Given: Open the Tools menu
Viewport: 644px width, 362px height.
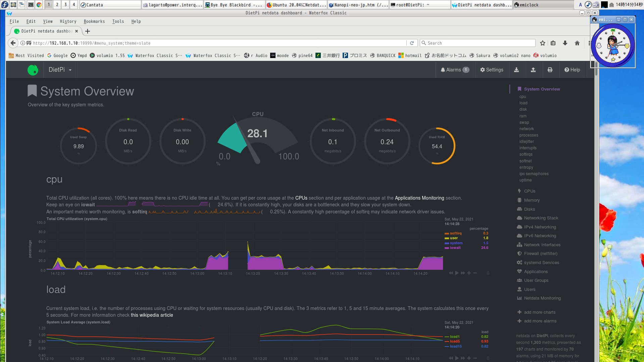Looking at the screenshot, I should click(x=118, y=21).
